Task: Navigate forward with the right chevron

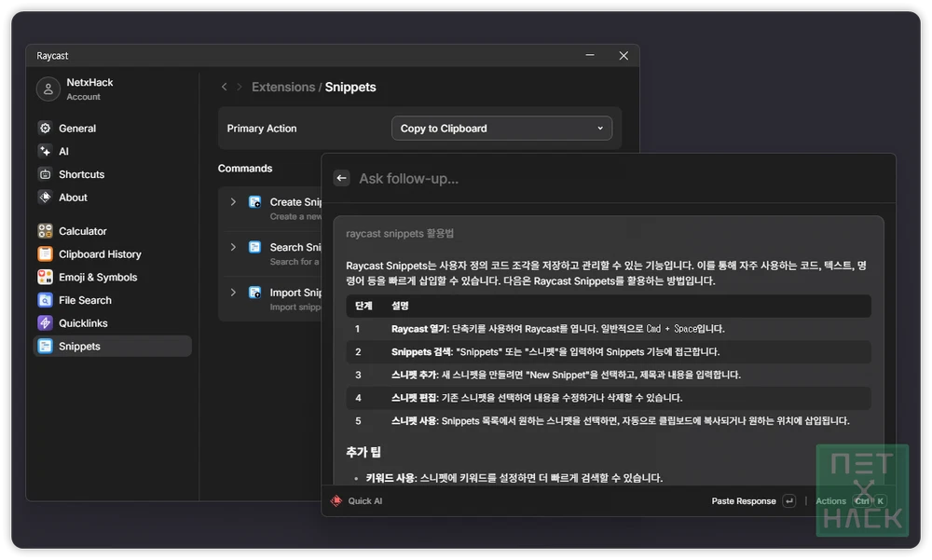Action: pos(239,87)
